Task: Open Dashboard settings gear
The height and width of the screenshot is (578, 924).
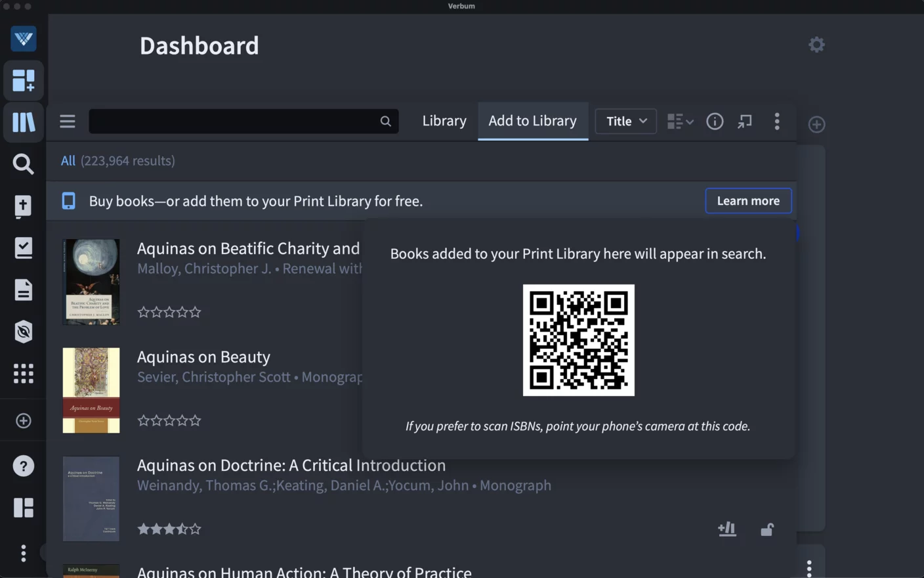Action: pos(816,45)
